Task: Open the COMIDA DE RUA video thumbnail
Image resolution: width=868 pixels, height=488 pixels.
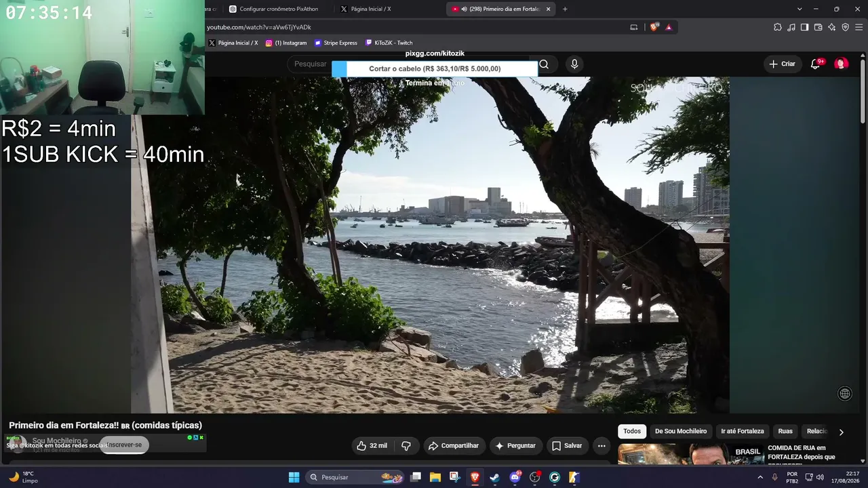Action: [691, 454]
